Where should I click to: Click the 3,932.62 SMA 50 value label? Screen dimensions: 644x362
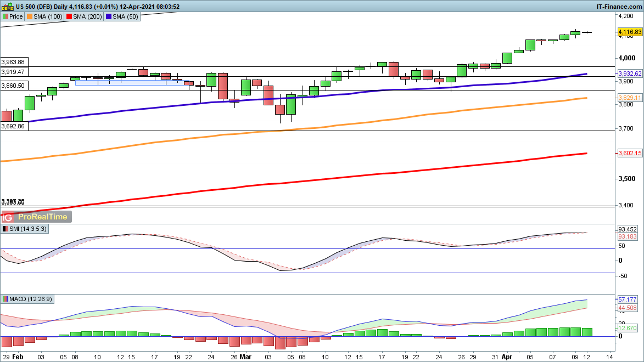pyautogui.click(x=630, y=73)
